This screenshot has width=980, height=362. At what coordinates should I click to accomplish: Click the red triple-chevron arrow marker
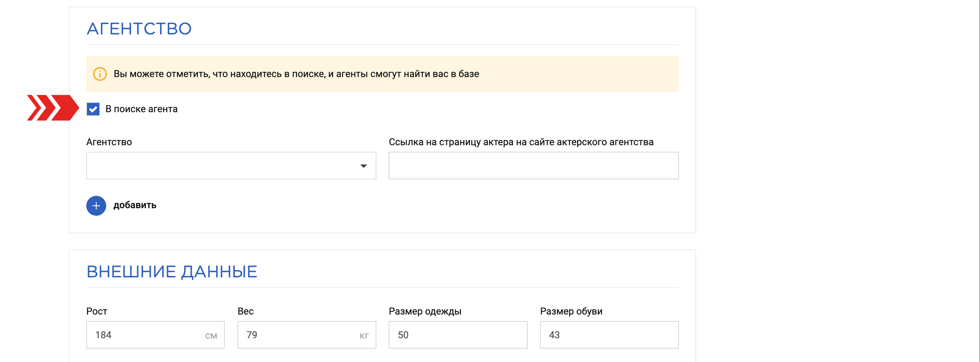click(x=53, y=108)
